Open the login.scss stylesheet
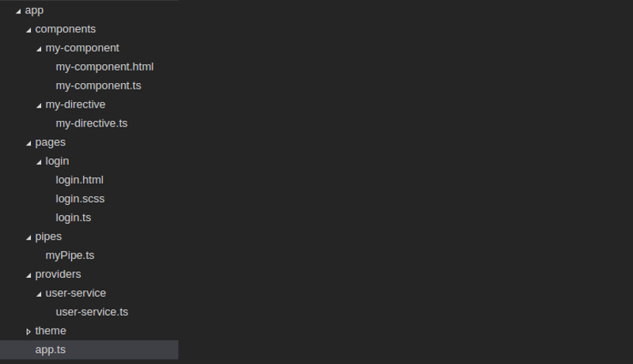 [80, 199]
